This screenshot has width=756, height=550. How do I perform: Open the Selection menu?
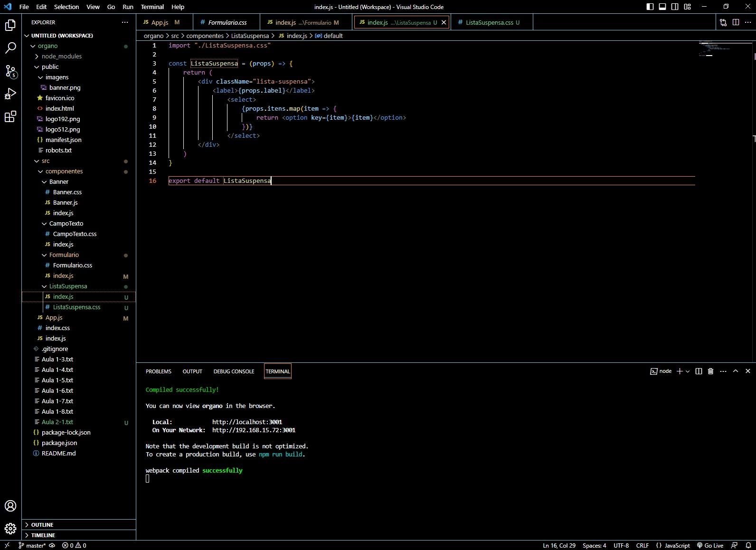pyautogui.click(x=66, y=7)
